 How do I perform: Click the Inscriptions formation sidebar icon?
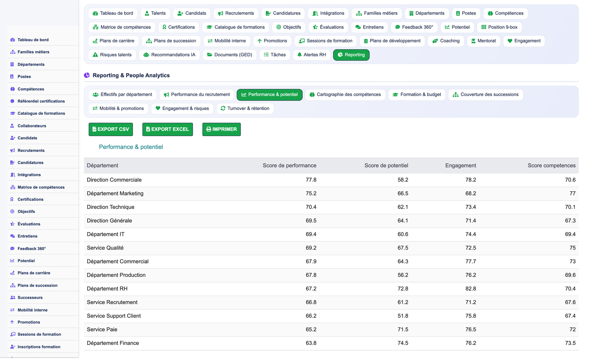pos(13,347)
